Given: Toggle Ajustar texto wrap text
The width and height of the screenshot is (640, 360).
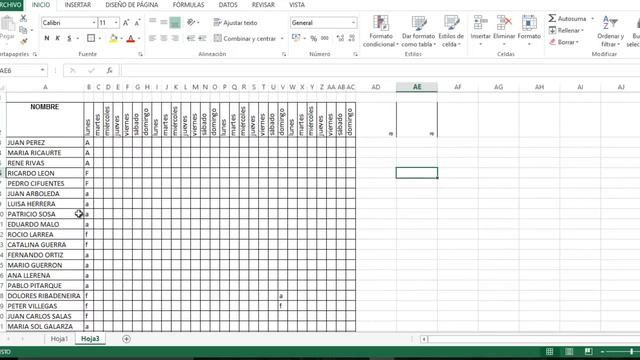Looking at the screenshot, I should (x=235, y=23).
